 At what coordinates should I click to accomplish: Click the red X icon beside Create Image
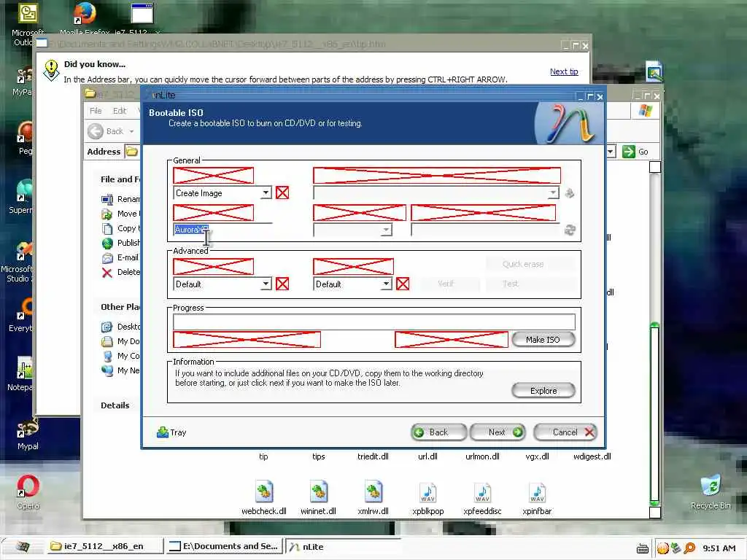point(282,192)
